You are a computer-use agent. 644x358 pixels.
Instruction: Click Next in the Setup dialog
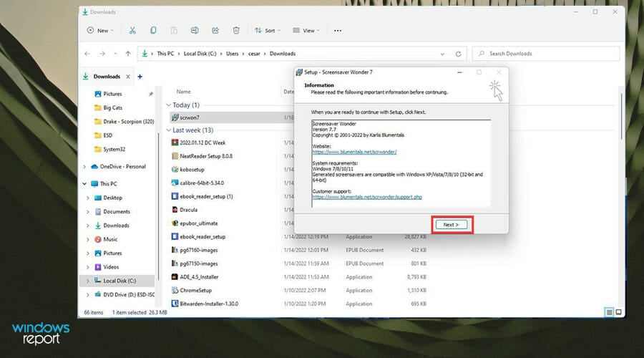pyautogui.click(x=452, y=225)
